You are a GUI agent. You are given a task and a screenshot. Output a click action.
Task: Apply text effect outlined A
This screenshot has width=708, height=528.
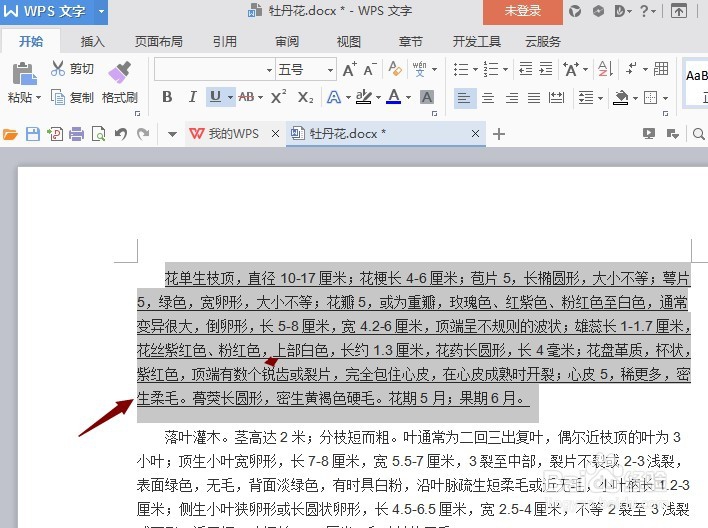coord(334,97)
